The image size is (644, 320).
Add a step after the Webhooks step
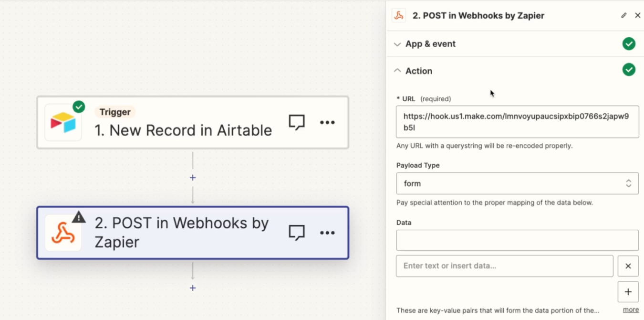tap(193, 288)
